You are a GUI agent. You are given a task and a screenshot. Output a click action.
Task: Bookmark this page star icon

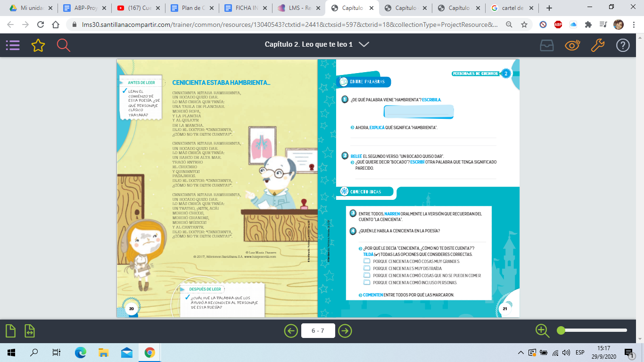[x=524, y=25]
